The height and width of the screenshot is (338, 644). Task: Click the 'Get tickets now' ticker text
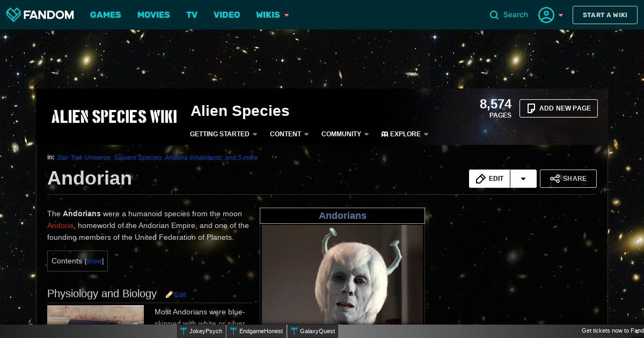[x=612, y=331]
